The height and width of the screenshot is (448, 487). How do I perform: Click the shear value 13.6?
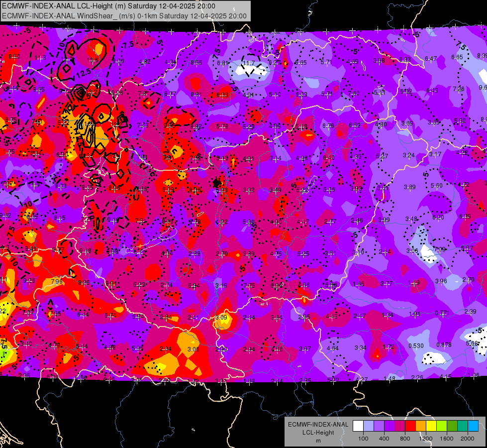tap(93, 60)
